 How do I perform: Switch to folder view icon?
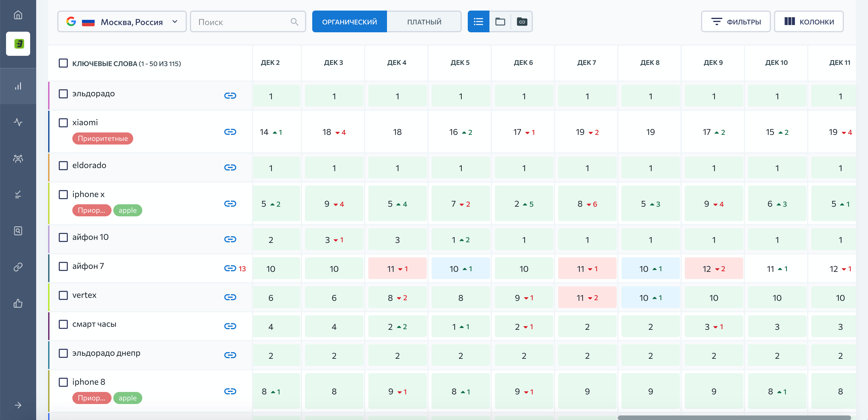click(500, 22)
